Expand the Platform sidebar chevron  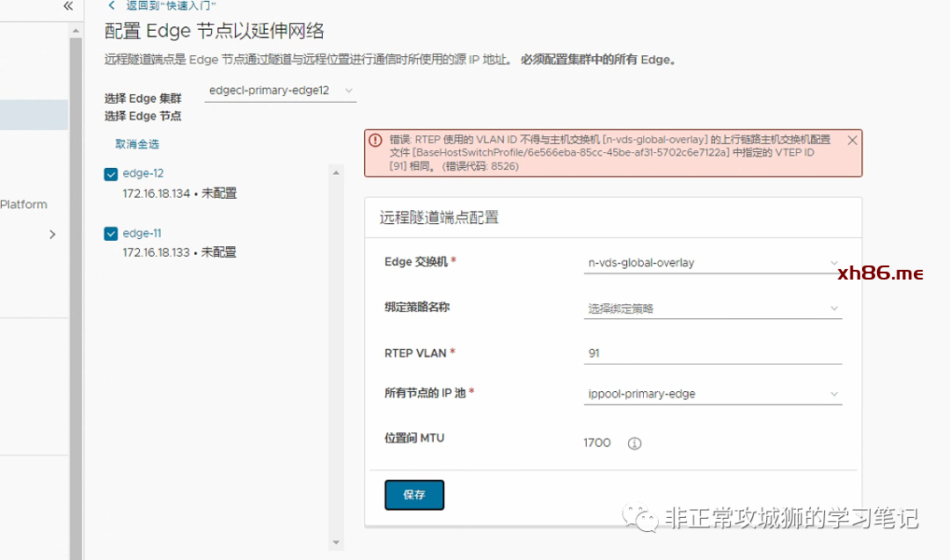click(52, 235)
